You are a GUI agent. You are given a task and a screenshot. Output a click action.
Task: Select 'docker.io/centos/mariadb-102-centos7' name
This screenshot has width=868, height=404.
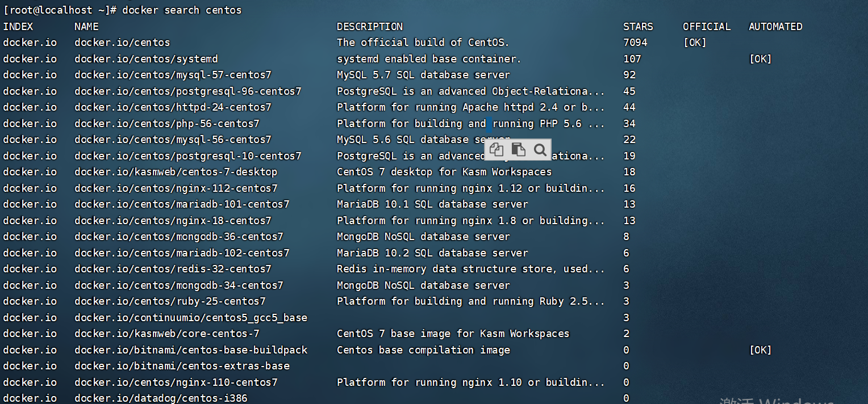[x=182, y=253]
